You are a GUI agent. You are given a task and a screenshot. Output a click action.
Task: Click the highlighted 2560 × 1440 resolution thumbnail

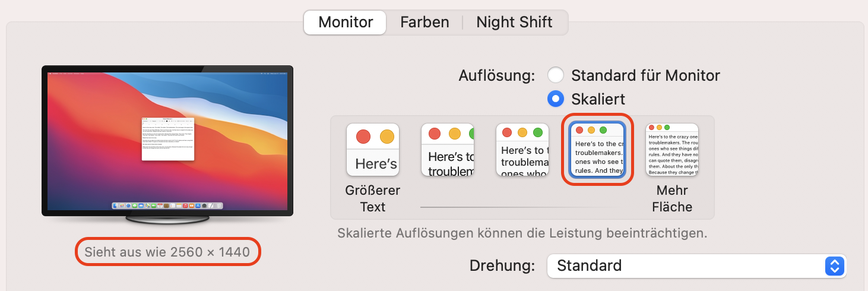597,150
